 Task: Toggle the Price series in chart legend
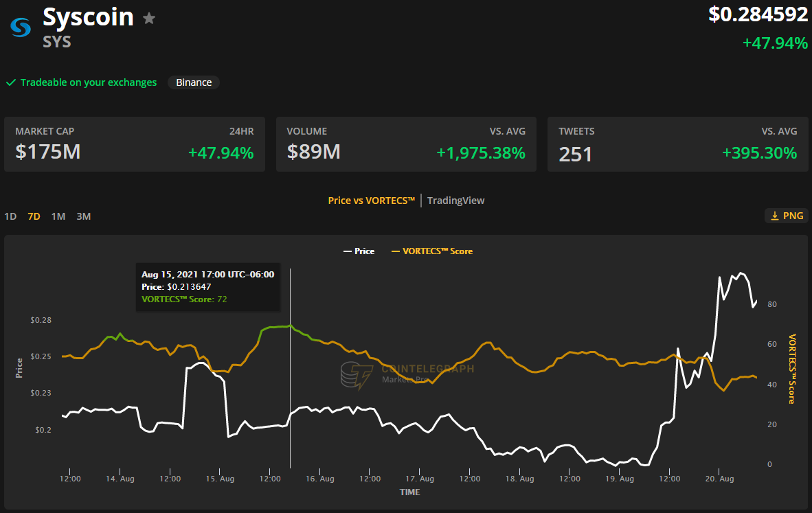click(x=359, y=251)
